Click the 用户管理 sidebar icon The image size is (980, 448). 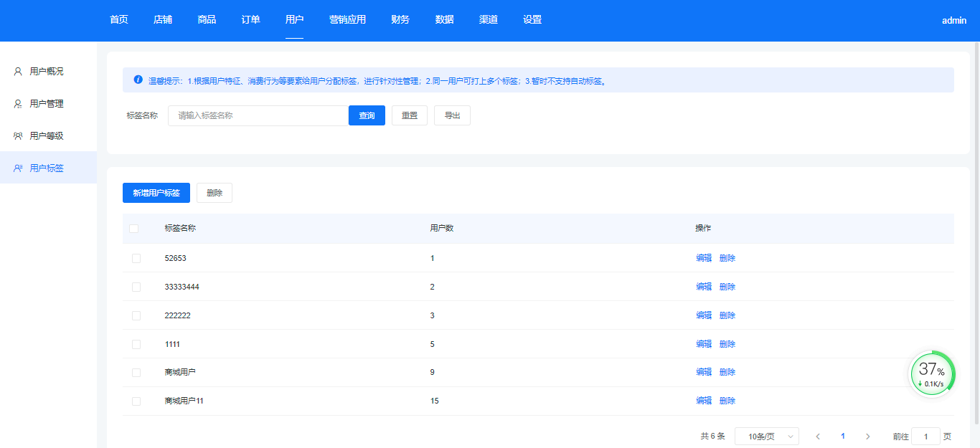(x=18, y=104)
